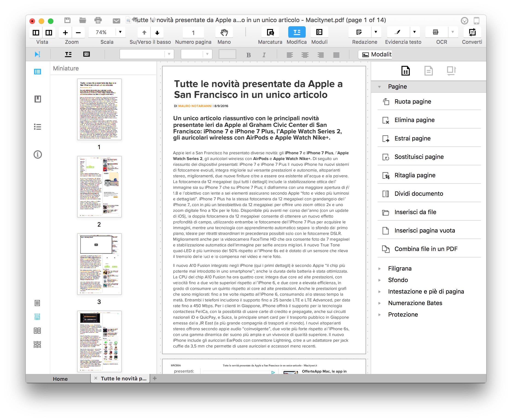Enable two-page facing view layout
The width and height of the screenshot is (512, 420).
[37, 330]
